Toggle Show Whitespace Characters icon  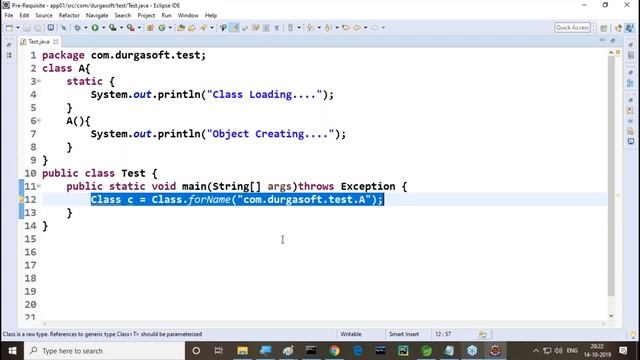277,28
